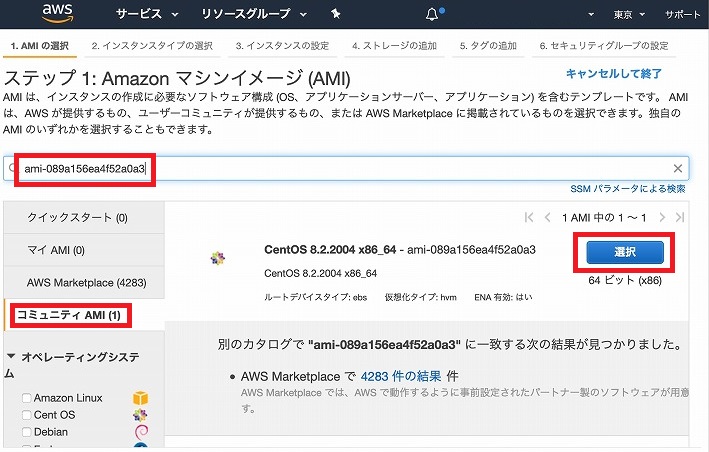Open マイ AMI (0) category
The width and height of the screenshot is (709, 452).
[84, 250]
